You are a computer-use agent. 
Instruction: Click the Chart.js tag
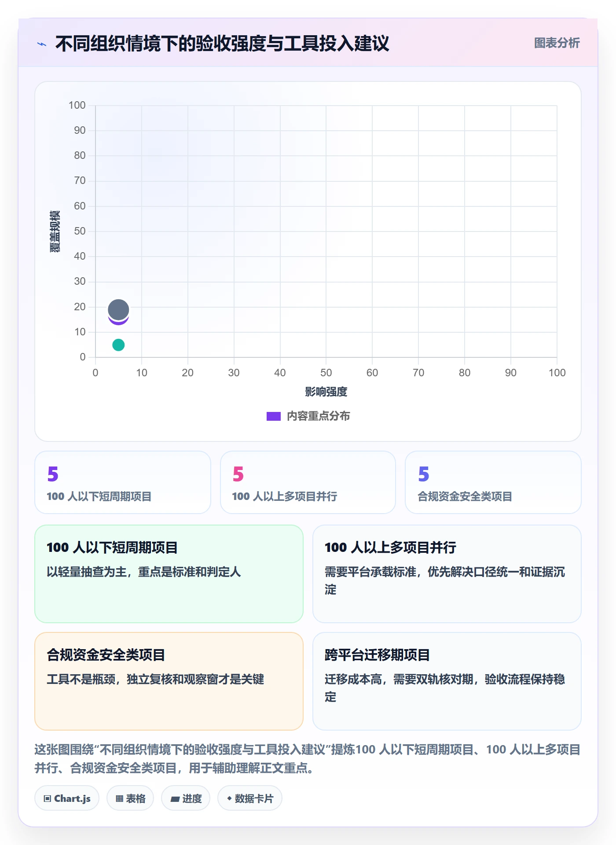[67, 798]
